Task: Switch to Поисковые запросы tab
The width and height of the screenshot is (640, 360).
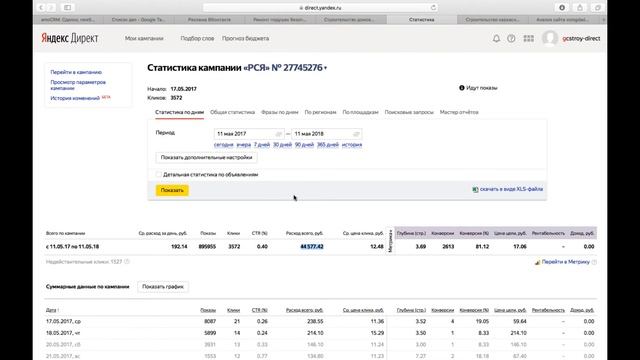Action: (409, 112)
